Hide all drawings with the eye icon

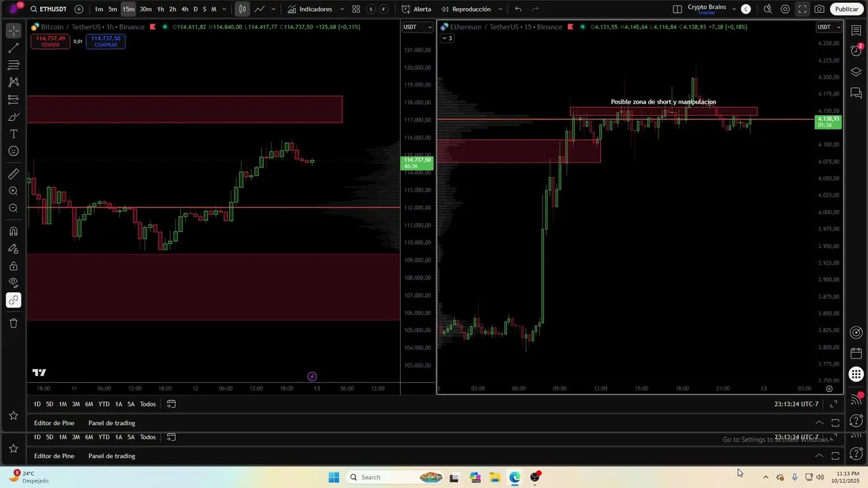coord(14,283)
